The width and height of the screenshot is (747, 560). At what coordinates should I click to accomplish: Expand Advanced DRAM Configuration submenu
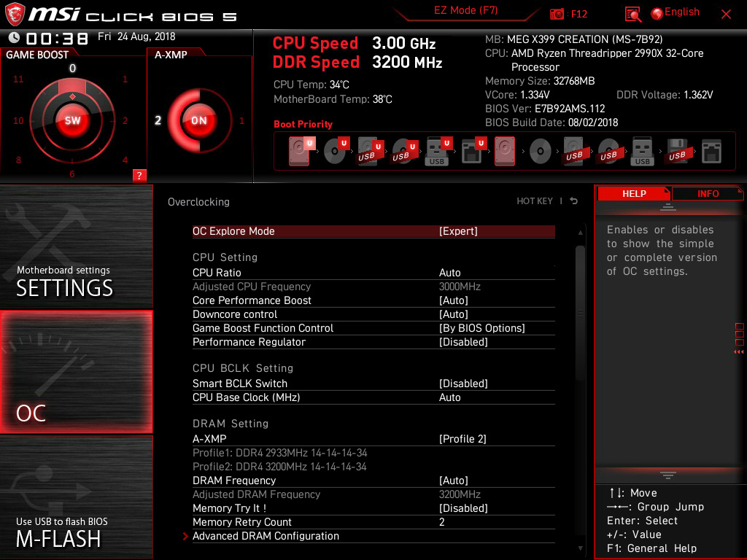pos(266,536)
